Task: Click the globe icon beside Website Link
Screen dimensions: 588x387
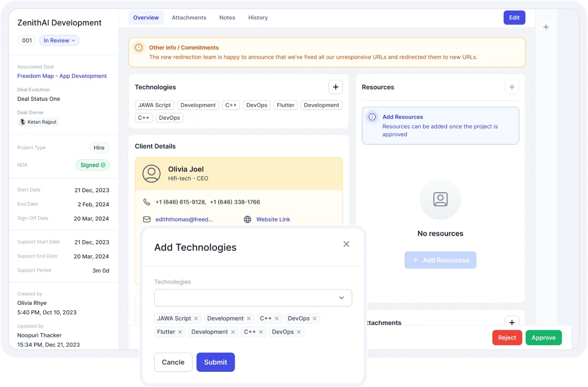Action: (x=248, y=219)
